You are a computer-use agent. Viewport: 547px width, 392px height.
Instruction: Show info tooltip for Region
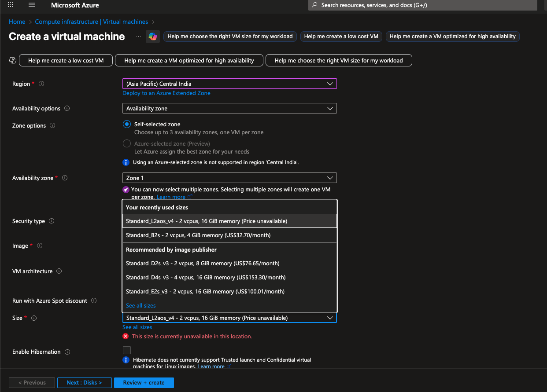(41, 84)
